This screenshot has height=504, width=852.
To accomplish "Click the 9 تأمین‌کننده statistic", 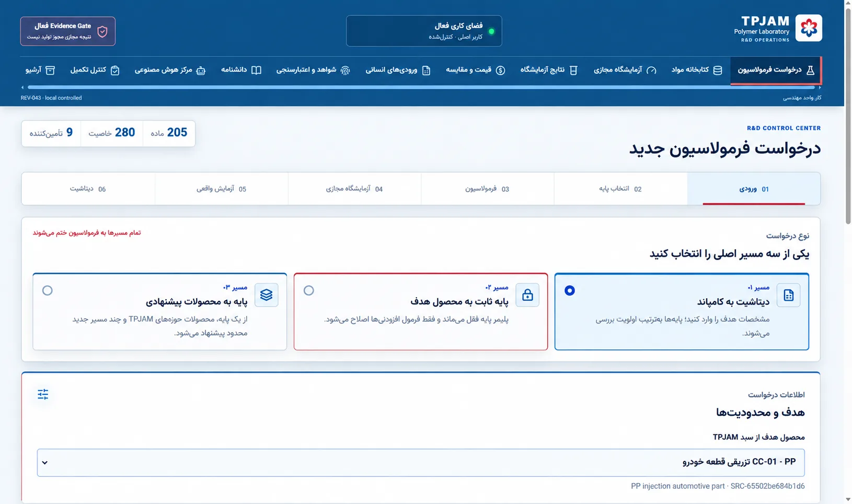I will tap(51, 133).
